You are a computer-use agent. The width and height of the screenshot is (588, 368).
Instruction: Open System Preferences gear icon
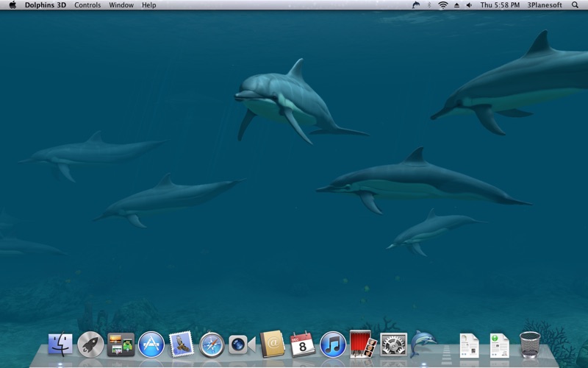(x=393, y=344)
